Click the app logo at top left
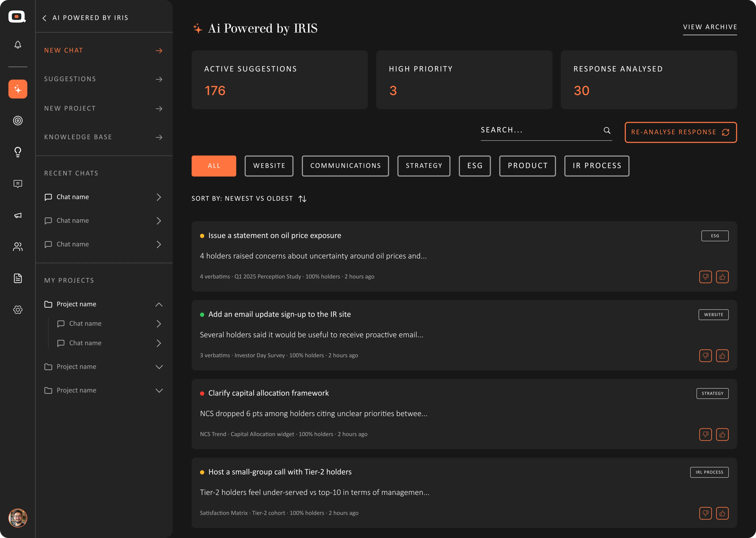This screenshot has width=756, height=538. tap(17, 17)
